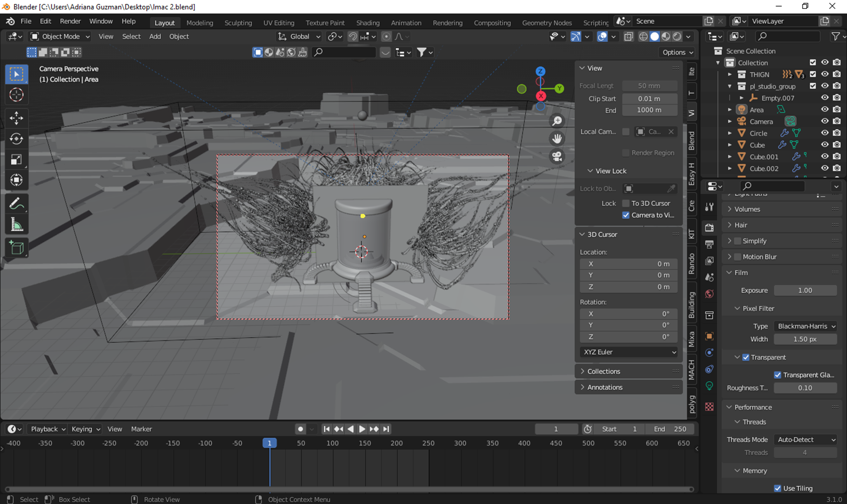The width and height of the screenshot is (847, 504).
Task: Enable the Simplify checkbox
Action: coord(737,241)
